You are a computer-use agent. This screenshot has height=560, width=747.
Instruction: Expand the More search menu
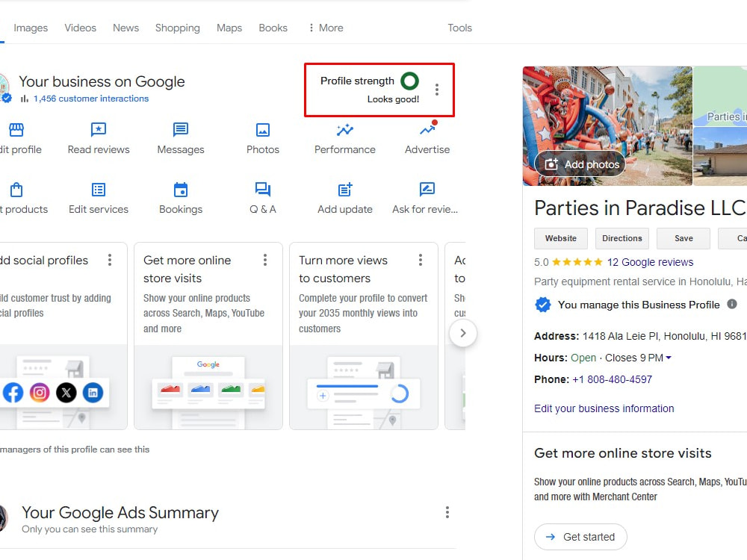pyautogui.click(x=326, y=28)
